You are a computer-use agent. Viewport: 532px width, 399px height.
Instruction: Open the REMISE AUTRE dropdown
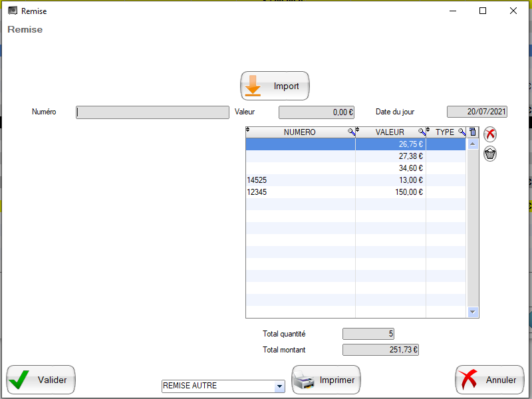click(x=279, y=386)
